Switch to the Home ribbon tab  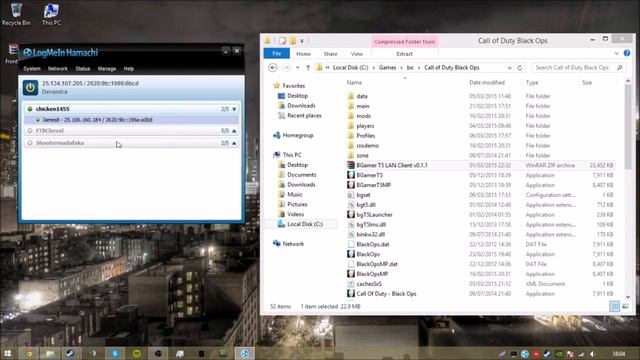(x=303, y=54)
